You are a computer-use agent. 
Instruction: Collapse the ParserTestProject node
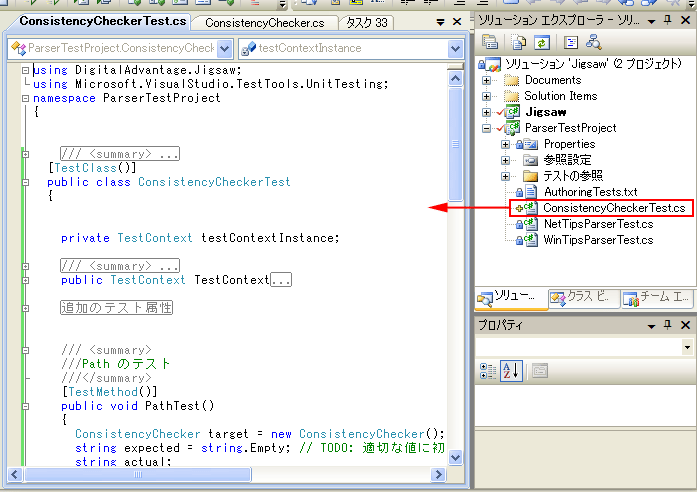coord(486,128)
